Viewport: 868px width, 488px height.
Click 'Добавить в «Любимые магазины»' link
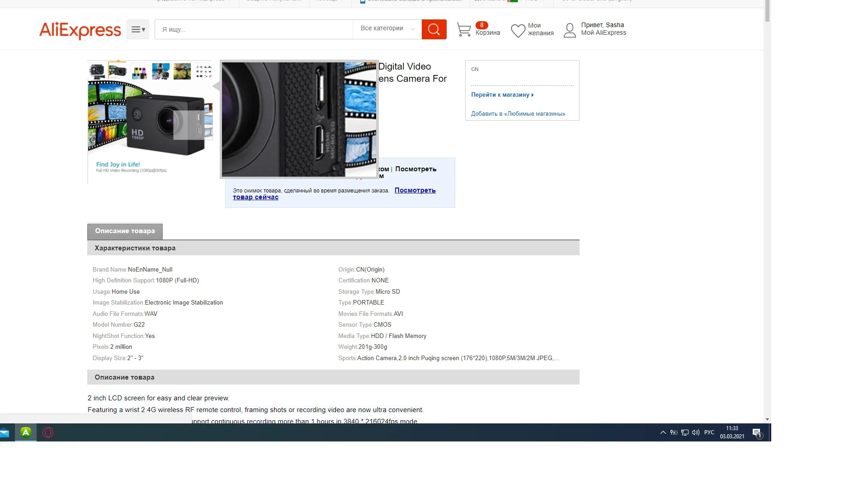(x=518, y=114)
